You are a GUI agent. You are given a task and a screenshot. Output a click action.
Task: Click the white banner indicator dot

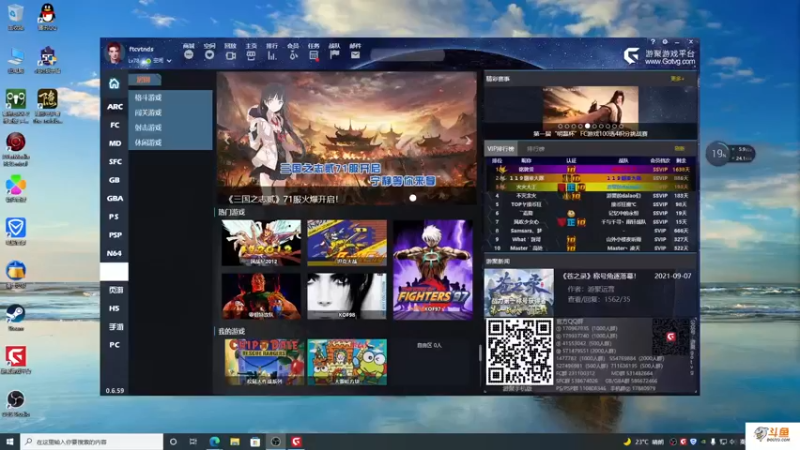pos(413,198)
